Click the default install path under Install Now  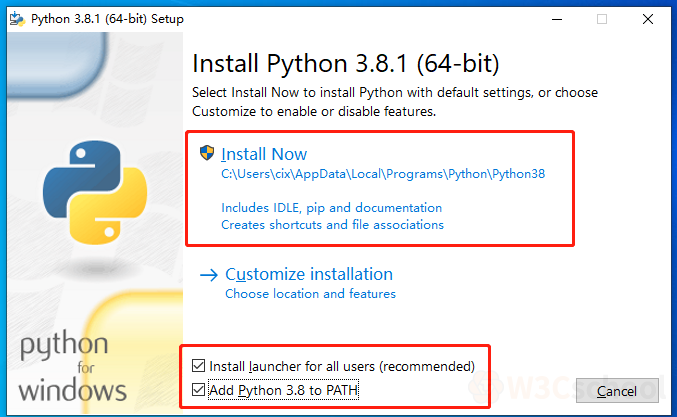[x=383, y=173]
